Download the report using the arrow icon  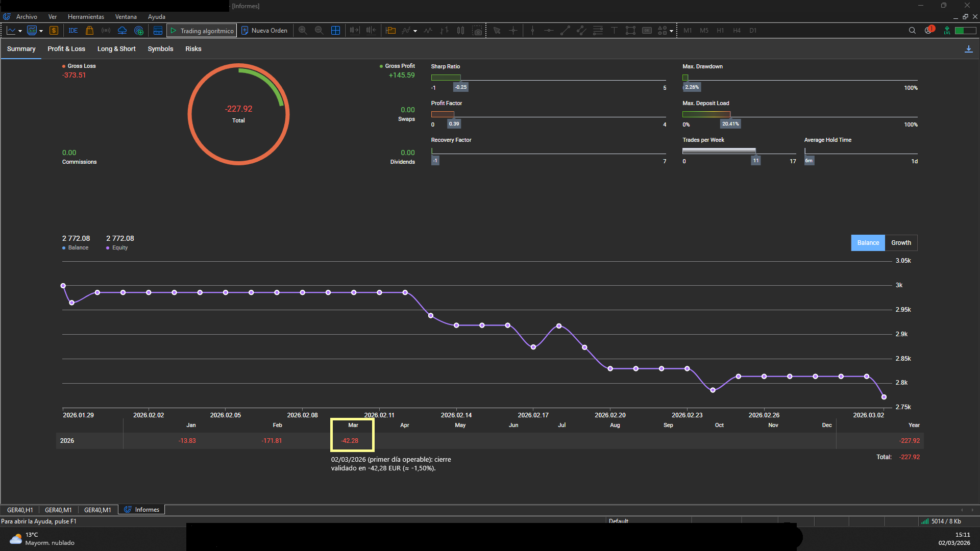[x=968, y=49]
